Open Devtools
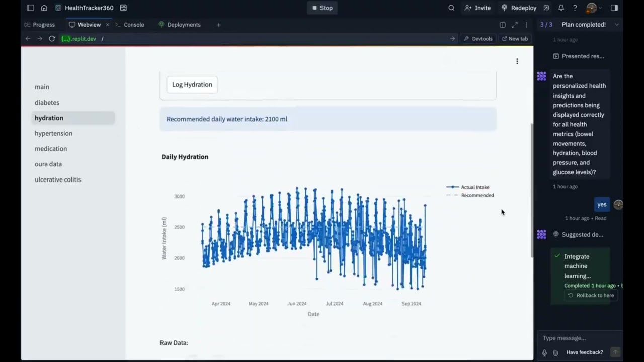This screenshot has height=362, width=644. 478,39
